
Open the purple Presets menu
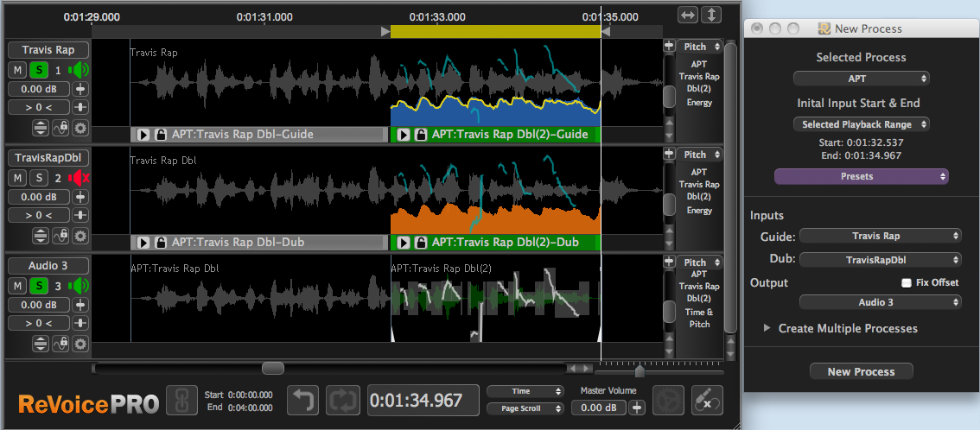click(861, 176)
